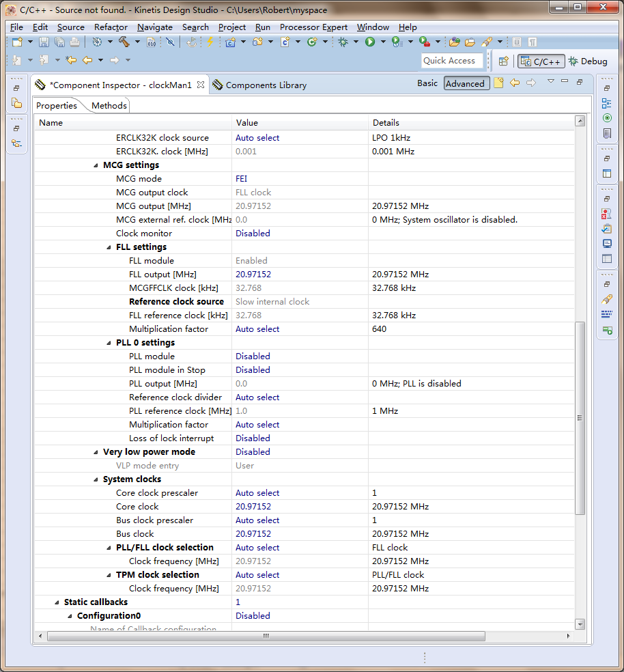
Task: Minimize the Component Inspector view
Action: coord(565,81)
